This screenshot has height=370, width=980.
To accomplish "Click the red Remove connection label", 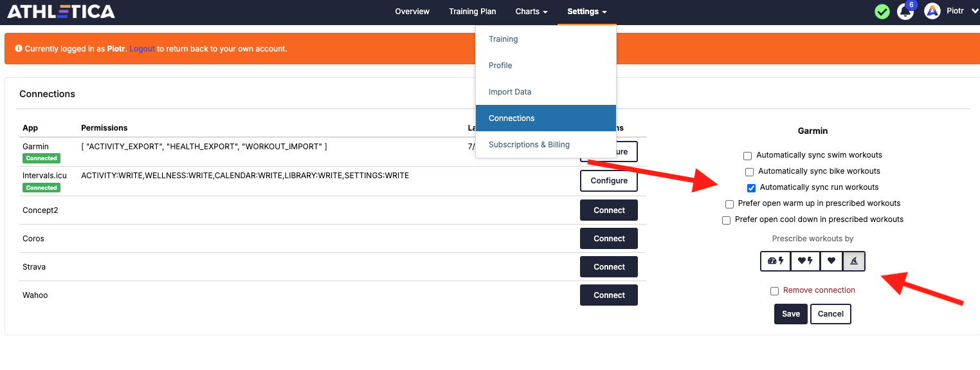I will (819, 290).
